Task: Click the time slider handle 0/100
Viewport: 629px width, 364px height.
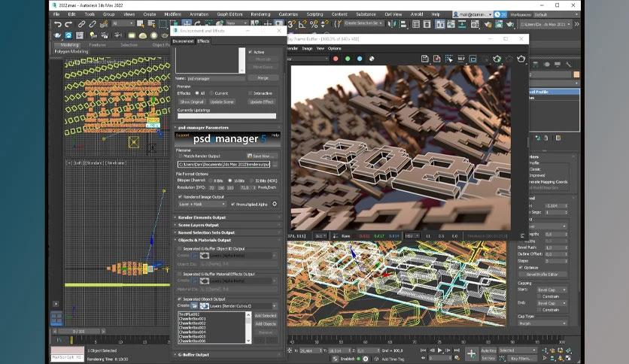Action: 78,332
